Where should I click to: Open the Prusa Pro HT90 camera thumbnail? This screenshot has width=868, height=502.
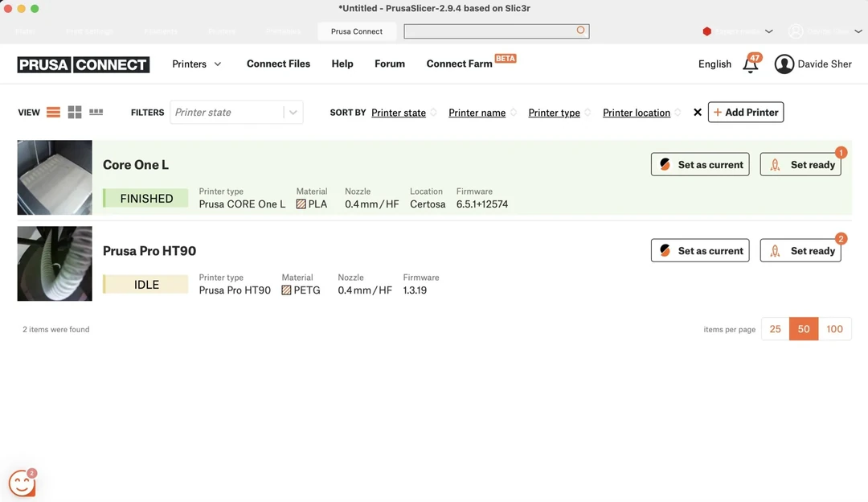(x=55, y=264)
